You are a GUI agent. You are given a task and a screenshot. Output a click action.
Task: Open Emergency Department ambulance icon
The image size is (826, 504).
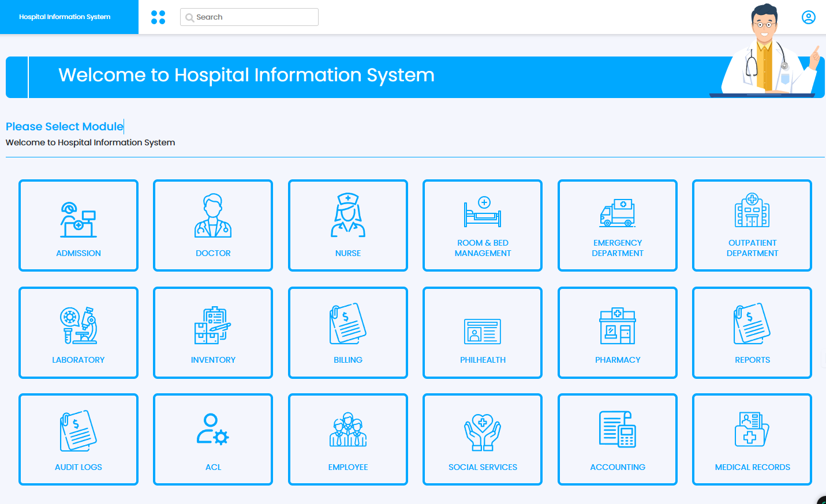618,213
